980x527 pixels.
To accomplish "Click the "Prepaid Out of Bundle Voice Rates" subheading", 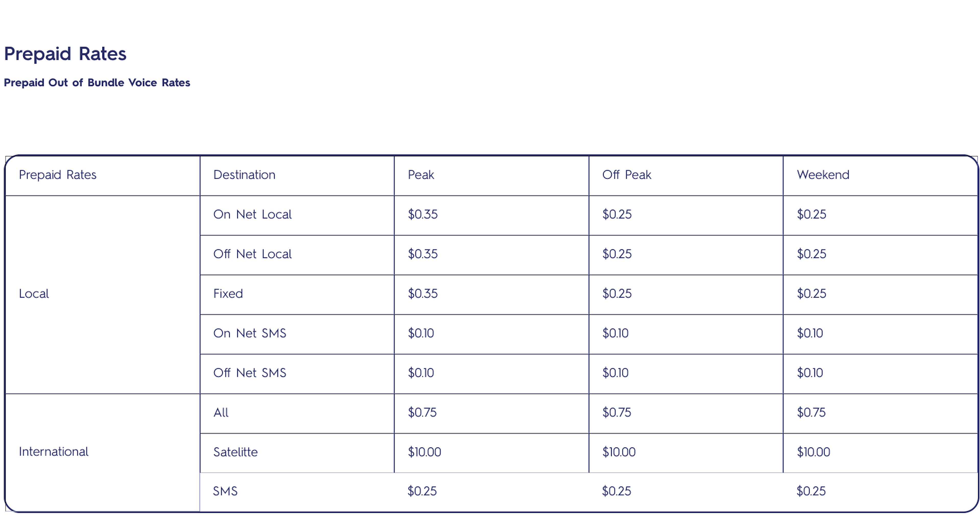I will [x=97, y=83].
